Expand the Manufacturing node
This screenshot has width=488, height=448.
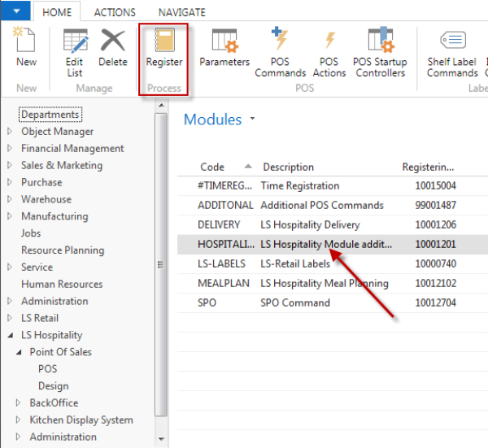[10, 216]
